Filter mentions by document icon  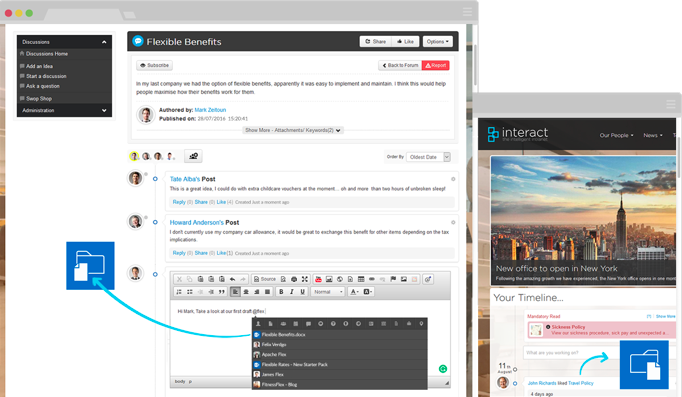(x=271, y=324)
